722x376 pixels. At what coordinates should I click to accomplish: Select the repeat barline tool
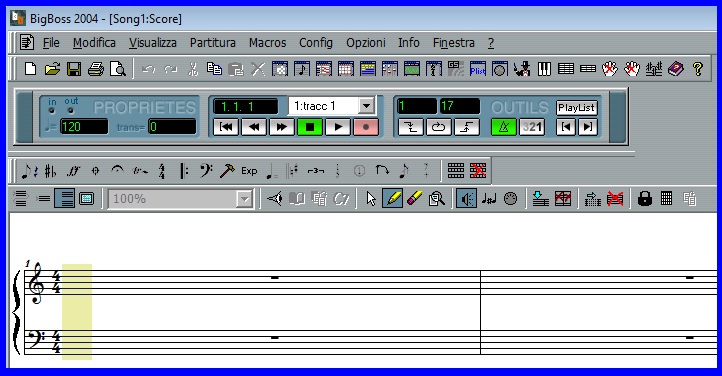[184, 171]
